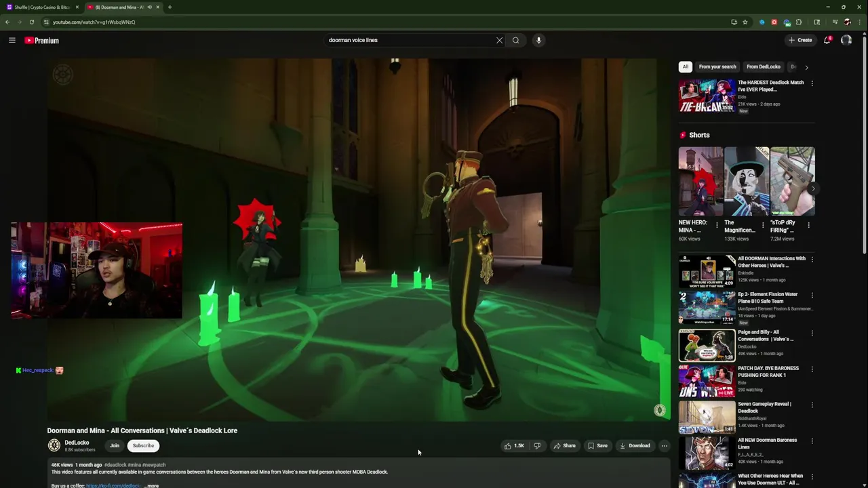
Task: Show more Shorts with the next arrow
Action: (x=812, y=188)
